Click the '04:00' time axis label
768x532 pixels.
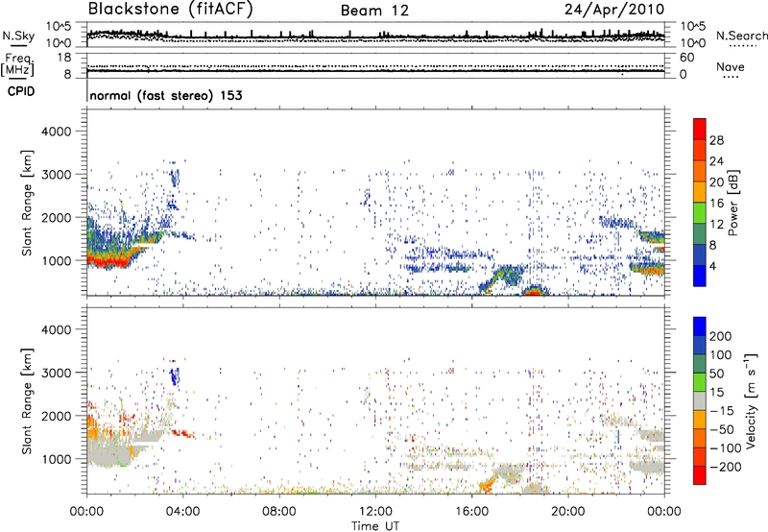pyautogui.click(x=182, y=512)
